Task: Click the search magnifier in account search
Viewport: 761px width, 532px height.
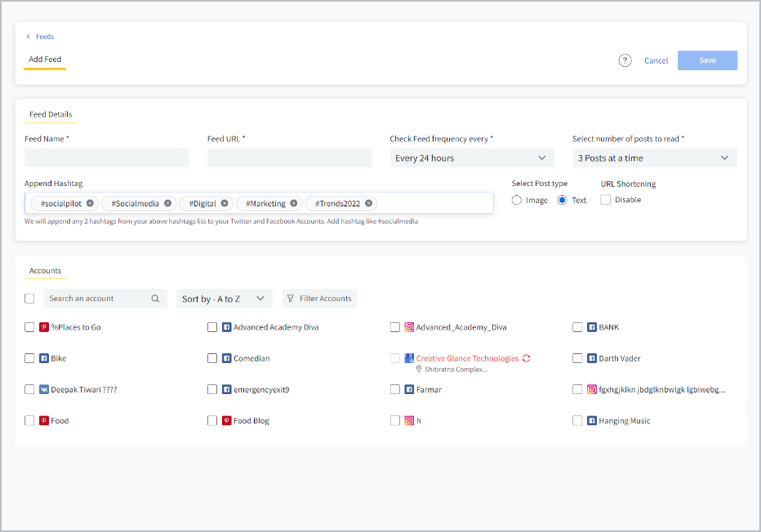Action: point(155,299)
